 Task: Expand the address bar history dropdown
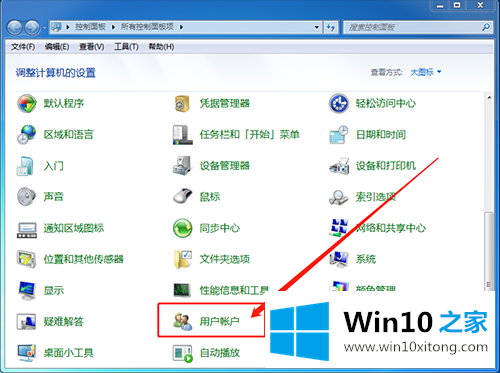click(317, 27)
